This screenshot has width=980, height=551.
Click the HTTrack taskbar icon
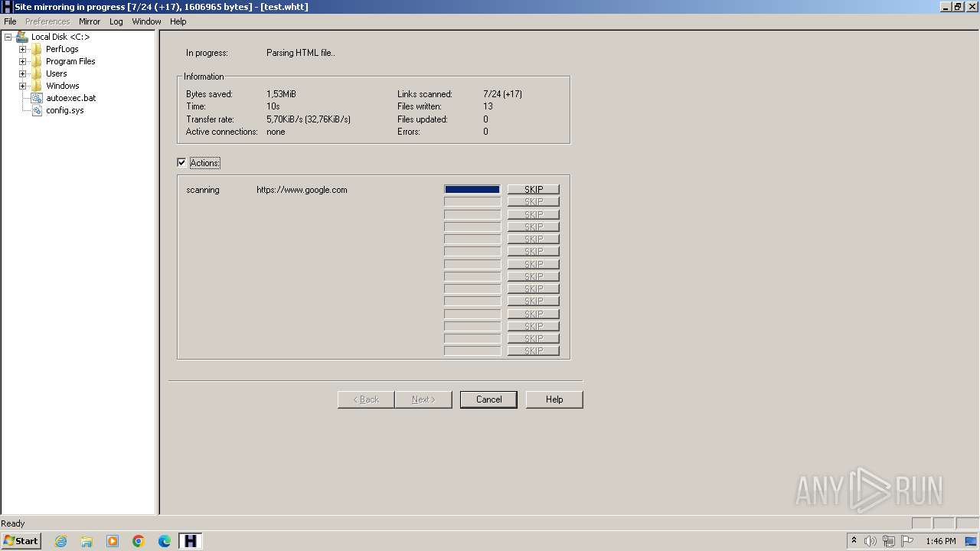point(190,541)
